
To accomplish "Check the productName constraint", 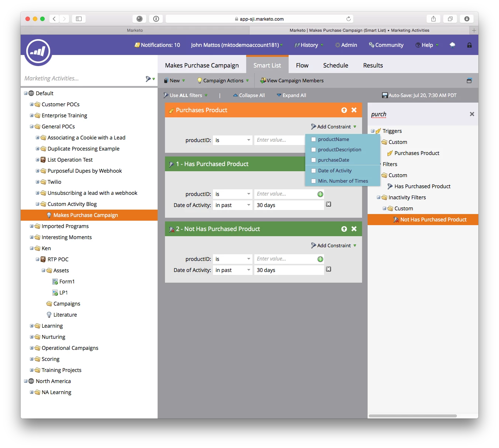I will click(313, 139).
